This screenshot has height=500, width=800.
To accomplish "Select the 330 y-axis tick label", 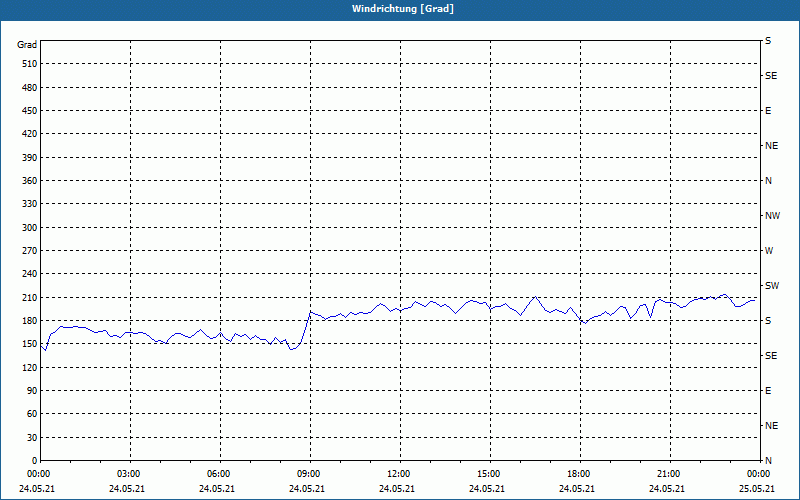I will (30, 204).
